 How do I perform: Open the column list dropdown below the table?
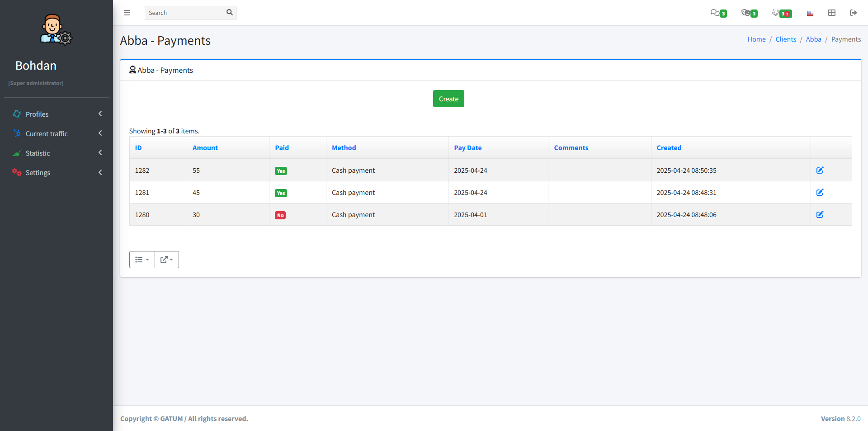[142, 260]
